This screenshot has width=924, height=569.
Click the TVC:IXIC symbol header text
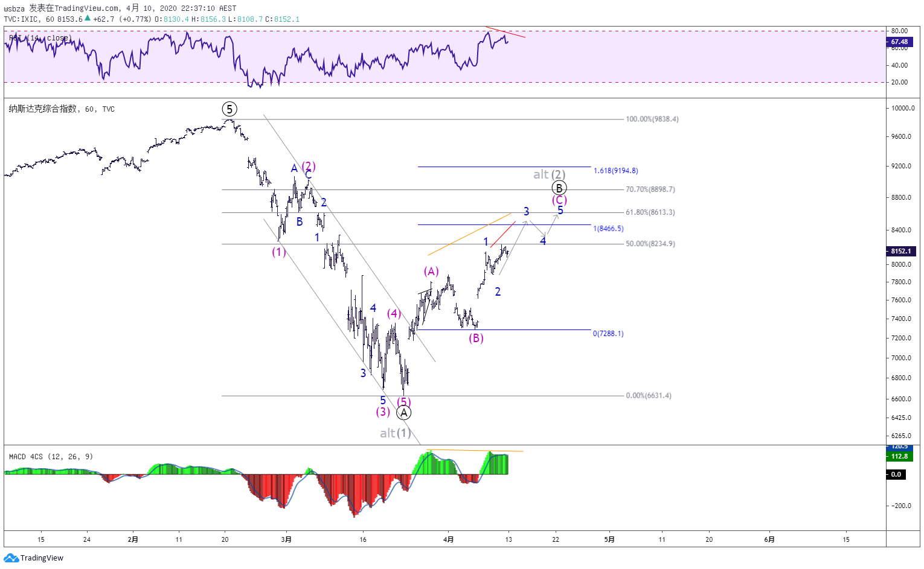(21, 19)
